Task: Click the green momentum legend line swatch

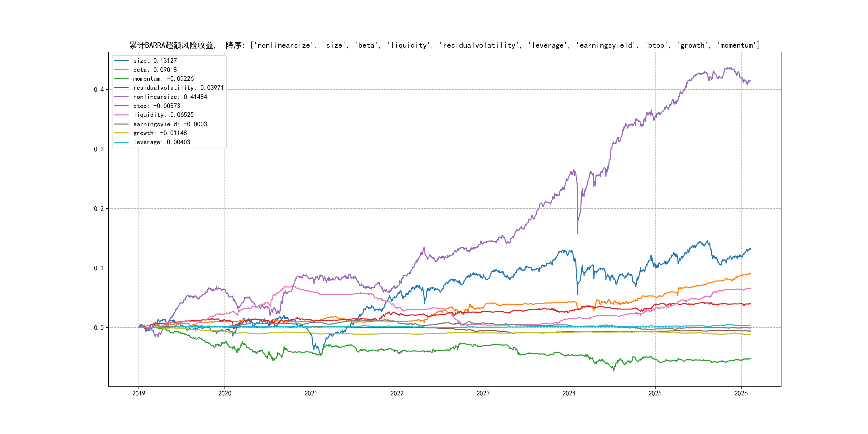Action: click(x=121, y=79)
